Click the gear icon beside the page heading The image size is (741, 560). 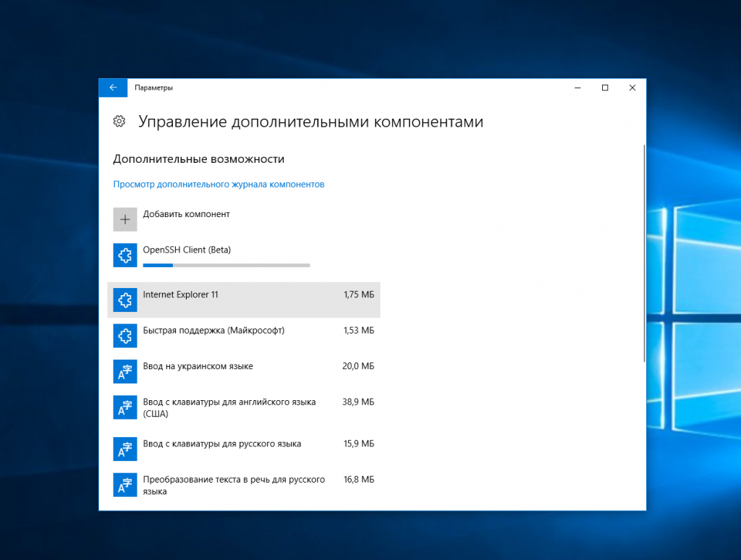point(119,122)
